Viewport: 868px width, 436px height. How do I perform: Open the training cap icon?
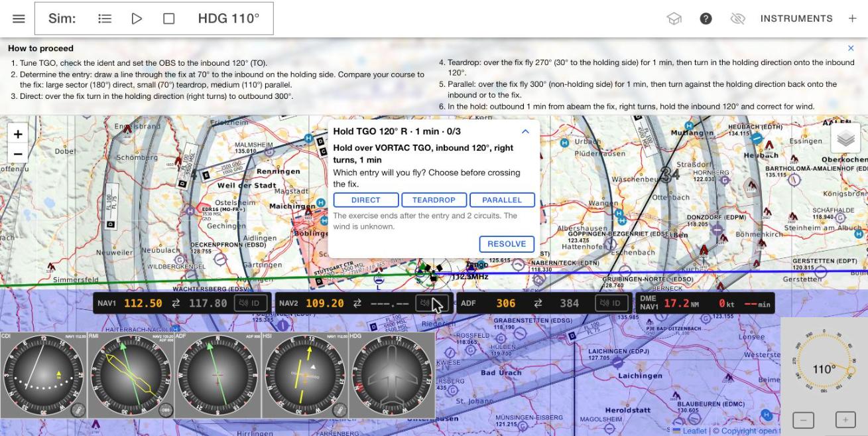[x=674, y=19]
